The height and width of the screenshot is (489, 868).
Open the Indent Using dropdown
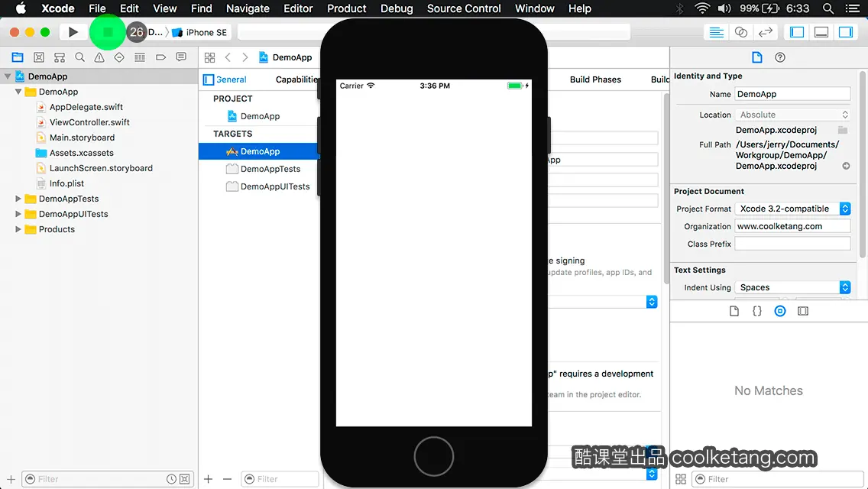[x=792, y=287]
